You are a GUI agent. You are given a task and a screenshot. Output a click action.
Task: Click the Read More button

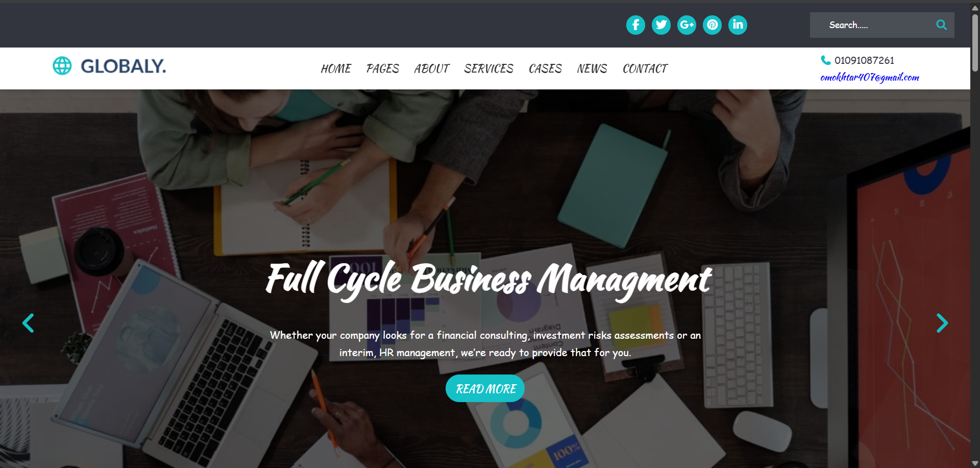(485, 388)
